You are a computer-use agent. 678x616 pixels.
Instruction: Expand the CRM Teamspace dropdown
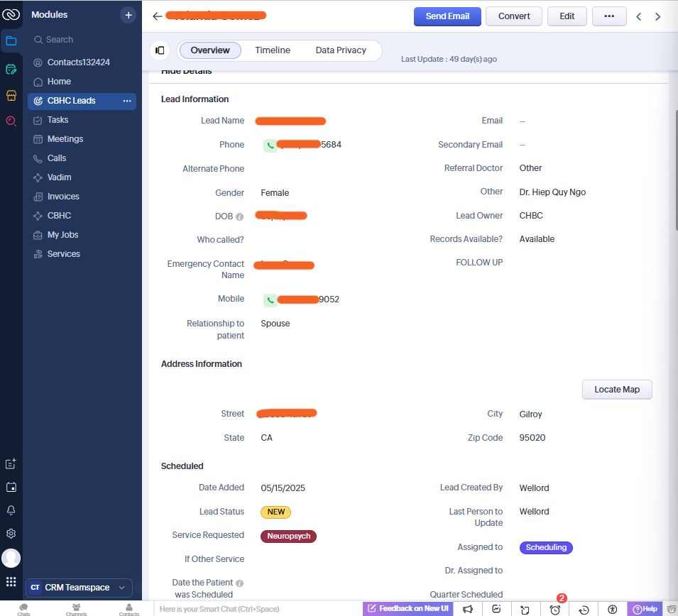[79, 588]
